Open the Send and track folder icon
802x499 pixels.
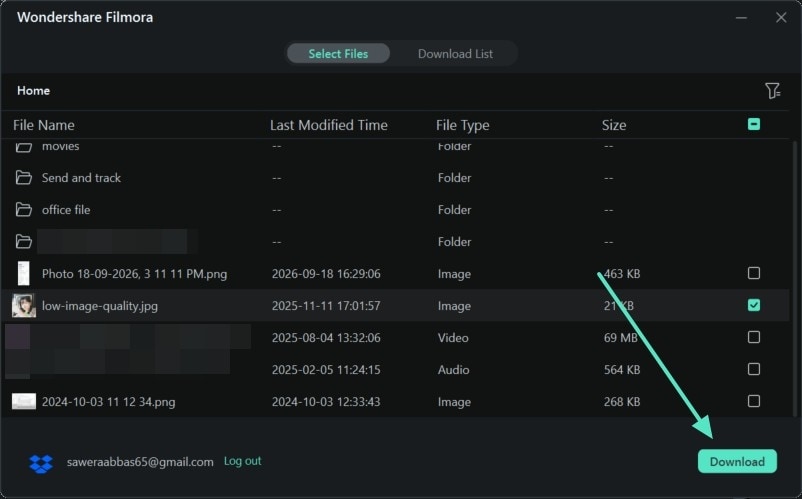point(24,177)
